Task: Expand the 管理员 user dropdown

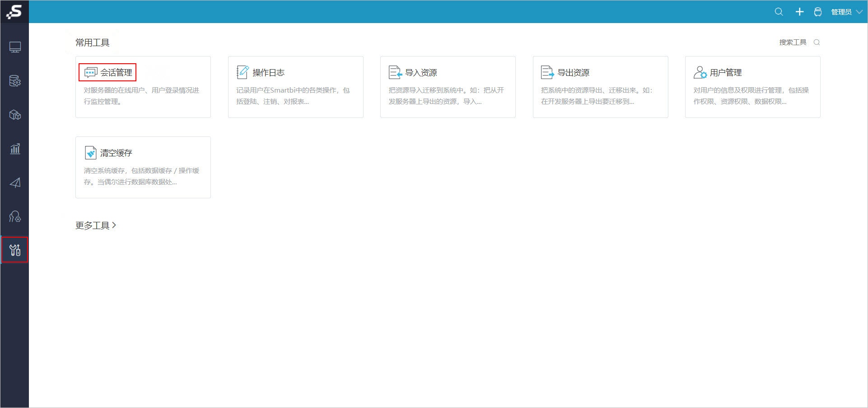Action: click(847, 12)
